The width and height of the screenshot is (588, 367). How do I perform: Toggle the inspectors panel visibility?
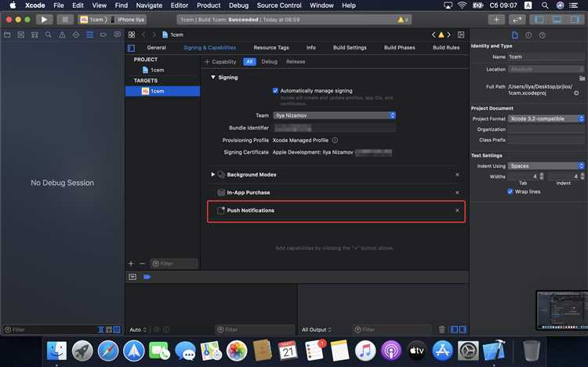pyautogui.click(x=578, y=19)
